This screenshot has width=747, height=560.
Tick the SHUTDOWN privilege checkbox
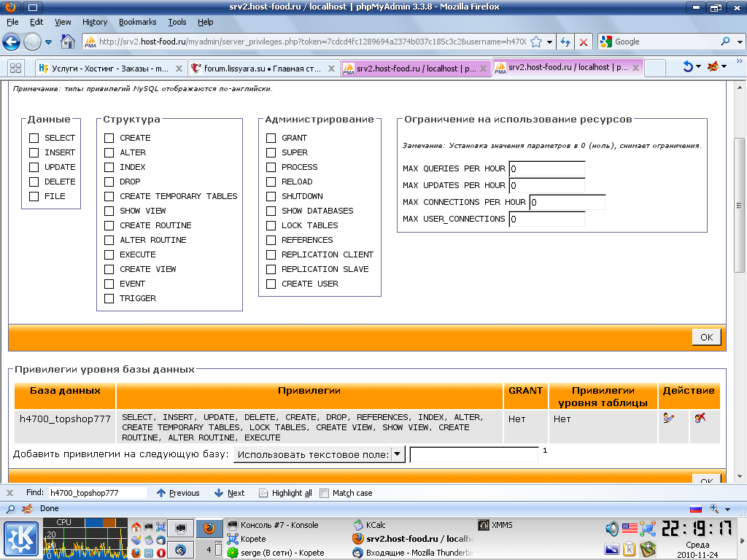(x=271, y=197)
